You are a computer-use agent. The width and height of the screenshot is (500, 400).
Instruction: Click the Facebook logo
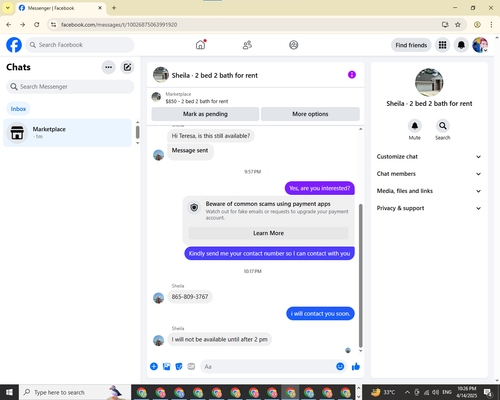(x=14, y=45)
